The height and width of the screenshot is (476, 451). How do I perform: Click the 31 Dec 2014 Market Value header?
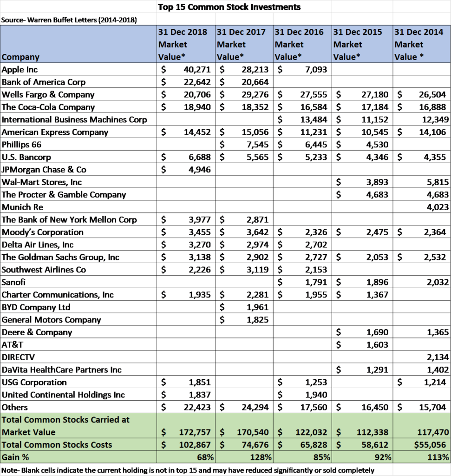point(421,44)
